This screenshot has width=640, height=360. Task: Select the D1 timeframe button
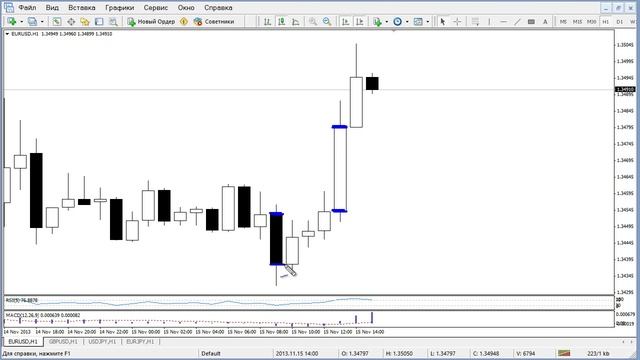tap(620, 22)
